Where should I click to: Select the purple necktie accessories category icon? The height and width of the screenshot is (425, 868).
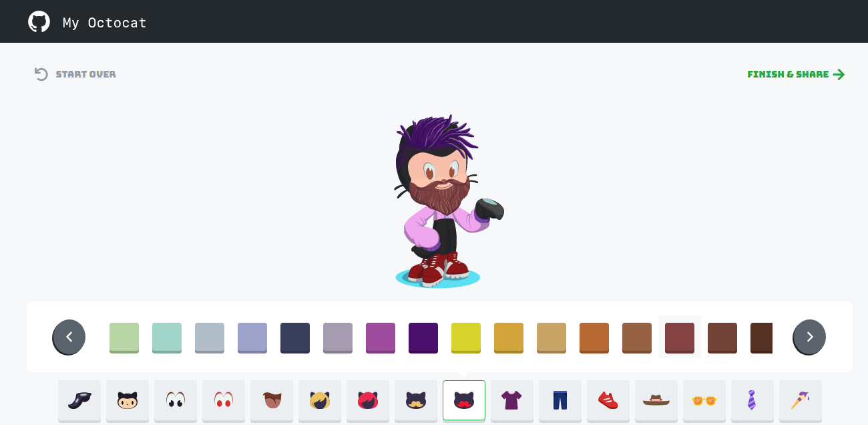point(752,400)
